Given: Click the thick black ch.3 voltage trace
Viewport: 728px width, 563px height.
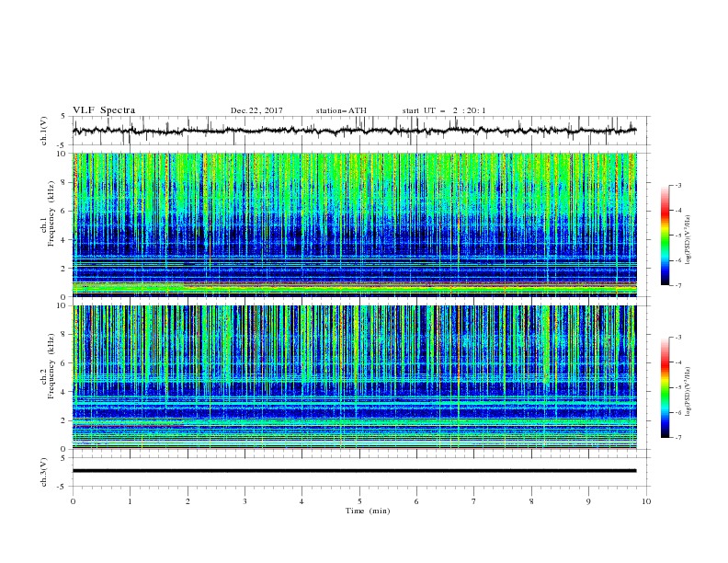Looking at the screenshot, I should (354, 471).
